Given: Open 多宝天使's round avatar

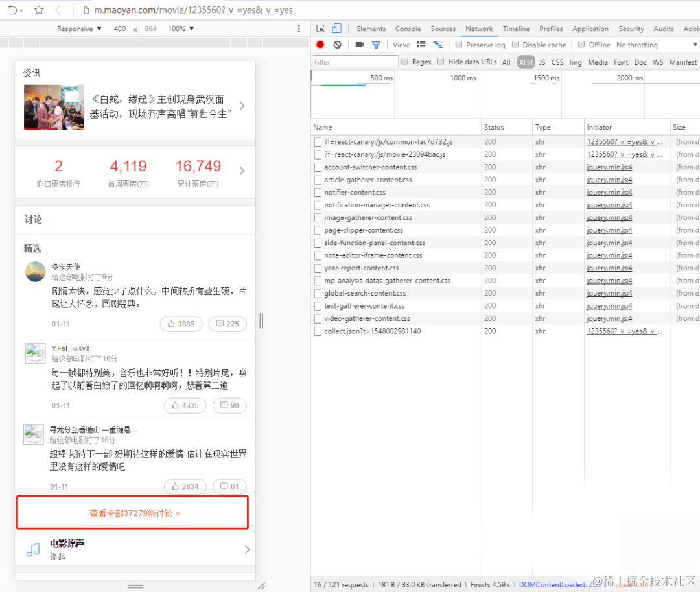Looking at the screenshot, I should 35,272.
